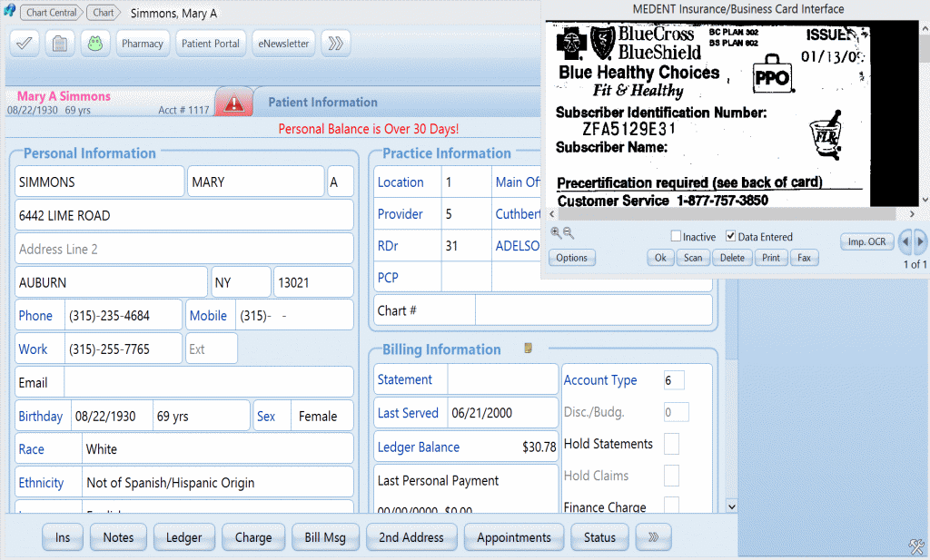Click the Statement label link
930x560 pixels.
(x=404, y=379)
